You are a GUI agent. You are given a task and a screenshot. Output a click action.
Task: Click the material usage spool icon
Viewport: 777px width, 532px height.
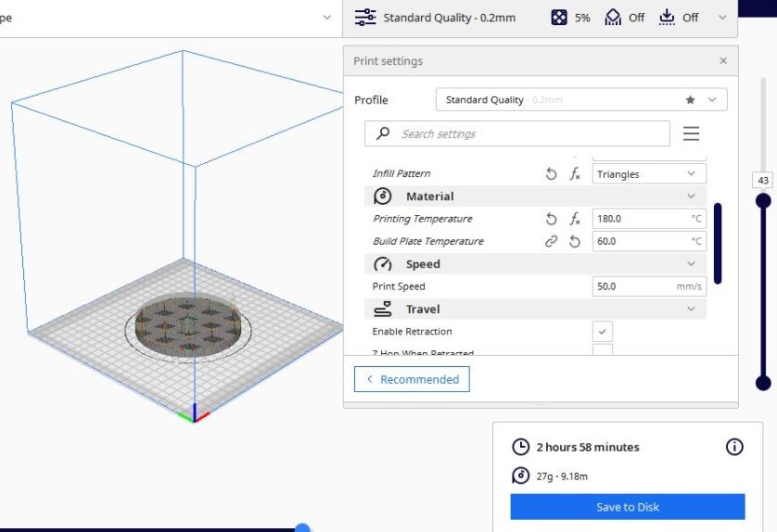tap(520, 475)
